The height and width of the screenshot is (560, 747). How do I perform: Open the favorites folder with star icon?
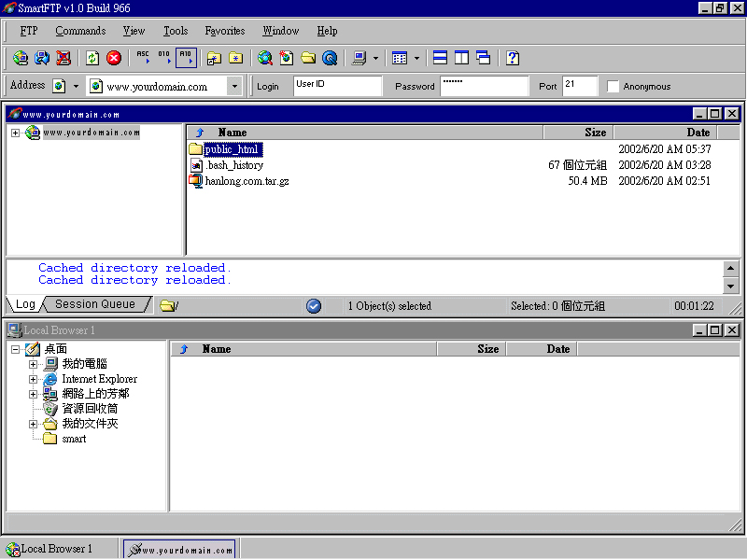[236, 58]
